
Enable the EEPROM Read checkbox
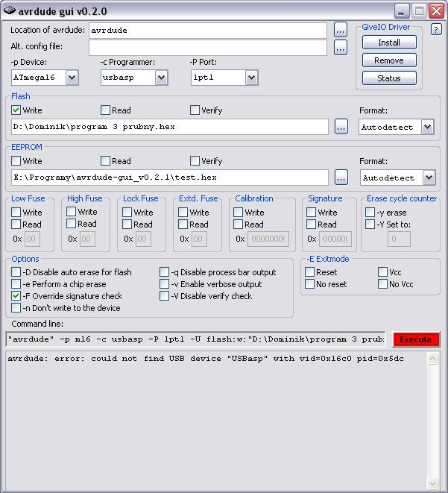(105, 160)
